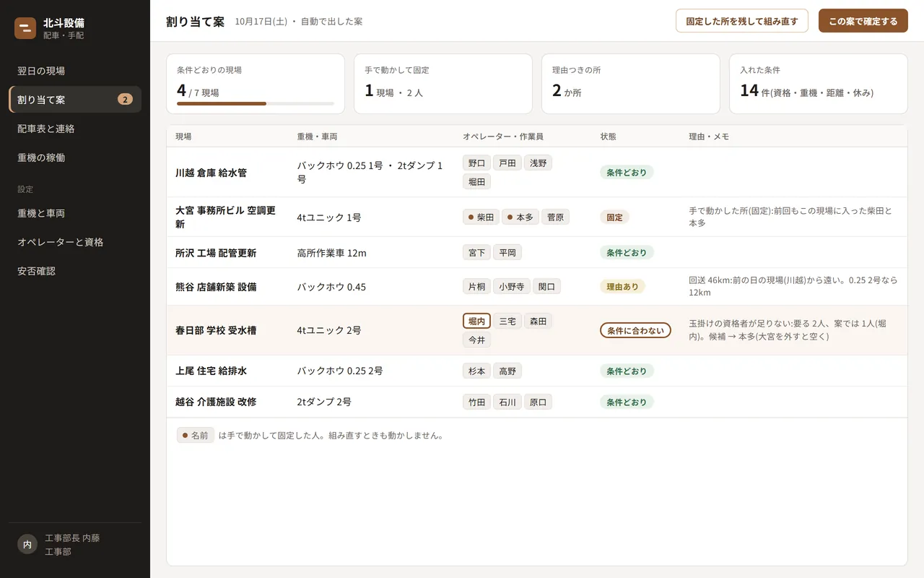This screenshot has height=578, width=924.
Task: Click the 理由つきの所 summary card
Action: (x=631, y=84)
